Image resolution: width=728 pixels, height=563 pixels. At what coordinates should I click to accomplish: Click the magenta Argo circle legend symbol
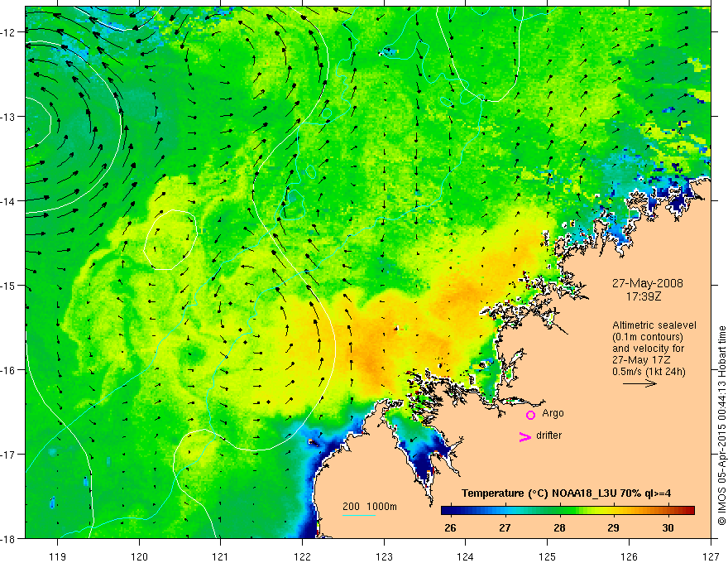pyautogui.click(x=530, y=415)
